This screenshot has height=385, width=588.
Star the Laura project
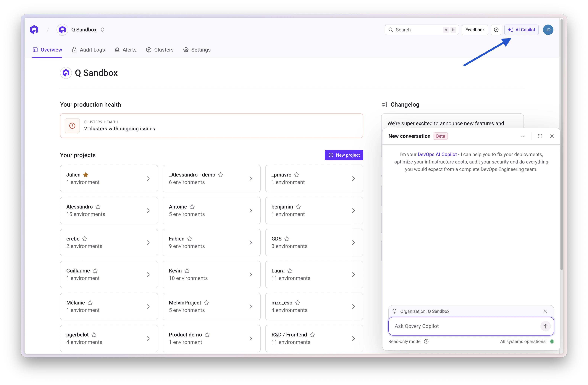pos(290,270)
